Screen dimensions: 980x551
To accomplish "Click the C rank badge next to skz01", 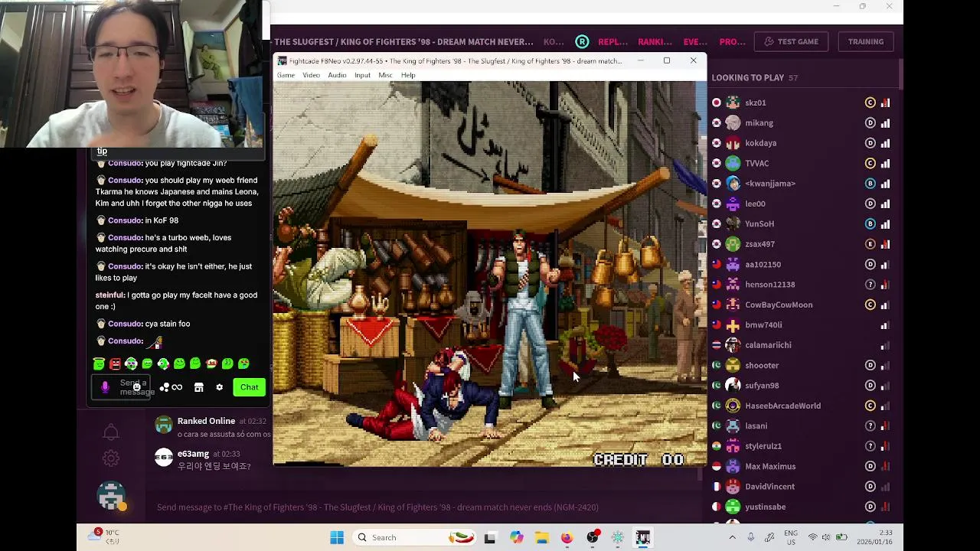I will click(870, 103).
